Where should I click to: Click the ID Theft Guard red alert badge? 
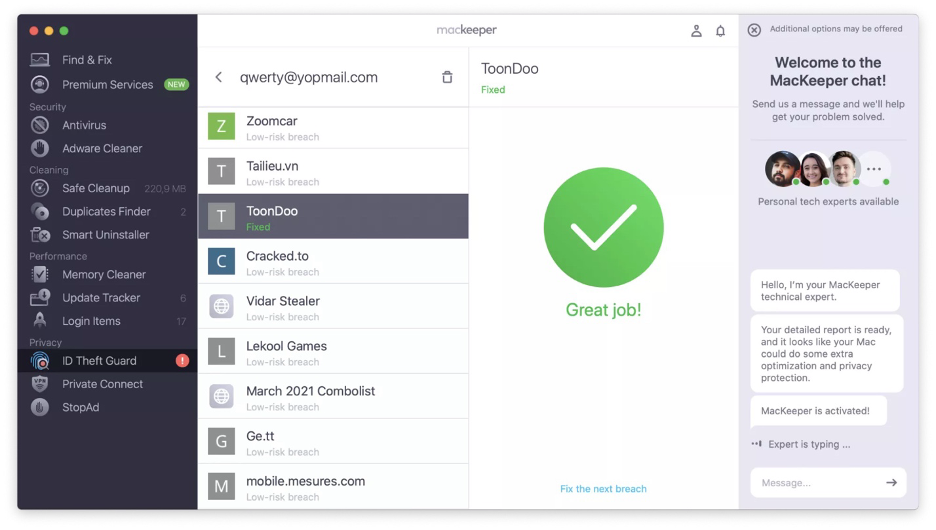click(182, 361)
